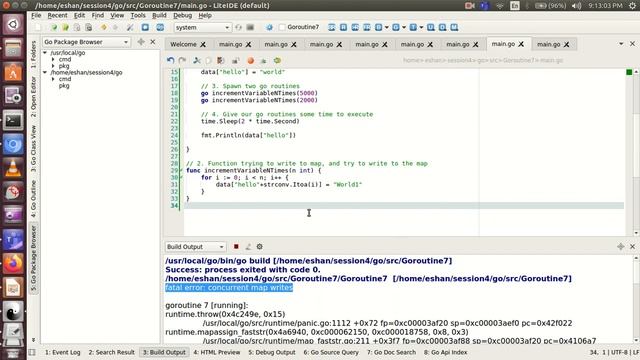Toggle the 3: Go Class View panel
The width and height of the screenshot is (640, 360).
pos(33,149)
